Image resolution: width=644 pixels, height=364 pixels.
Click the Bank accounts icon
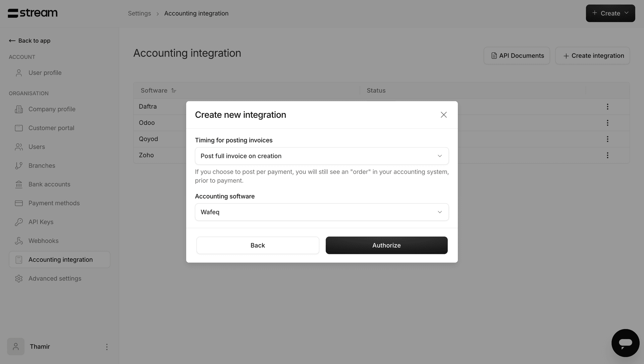click(19, 184)
